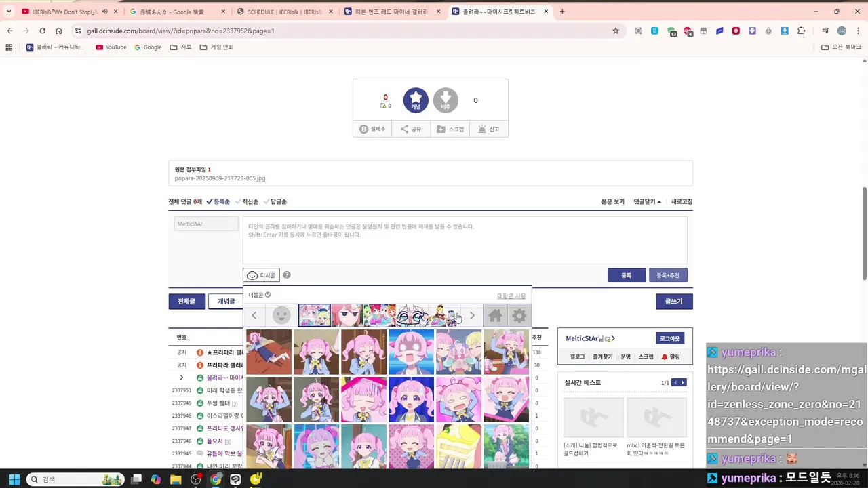Click the browser back arrow
Screen dimensions: 868x488
pos(9,30)
